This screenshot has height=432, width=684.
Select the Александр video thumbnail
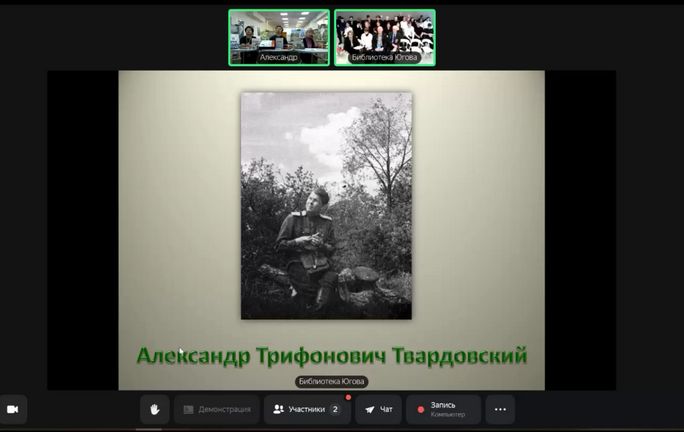point(278,37)
